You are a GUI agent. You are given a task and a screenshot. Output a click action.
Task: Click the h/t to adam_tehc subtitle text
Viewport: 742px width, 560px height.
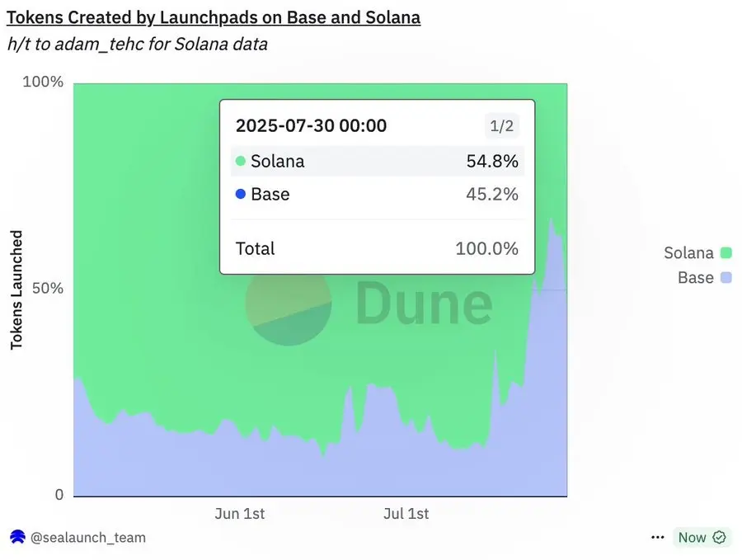[x=137, y=44]
